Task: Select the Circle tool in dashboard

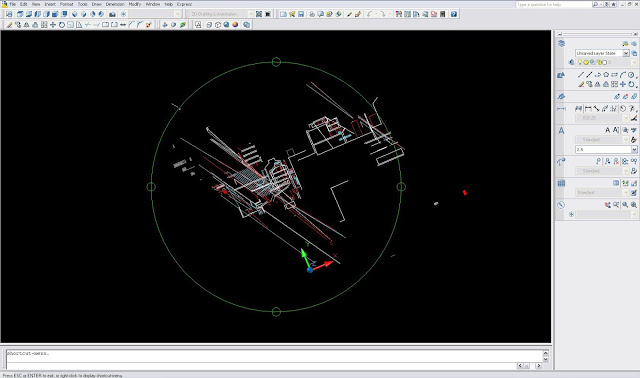Action: coord(631,75)
